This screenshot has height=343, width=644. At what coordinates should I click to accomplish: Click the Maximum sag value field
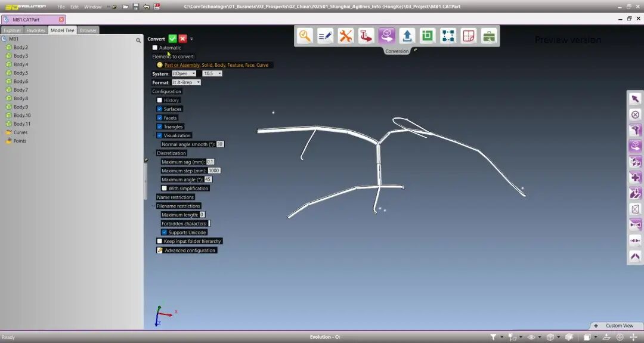[210, 162]
